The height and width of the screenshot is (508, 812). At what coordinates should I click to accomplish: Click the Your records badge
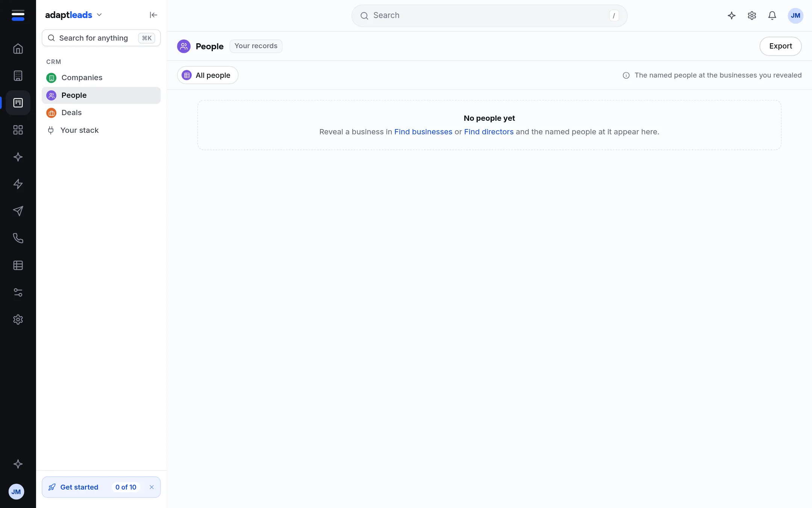[x=256, y=46]
